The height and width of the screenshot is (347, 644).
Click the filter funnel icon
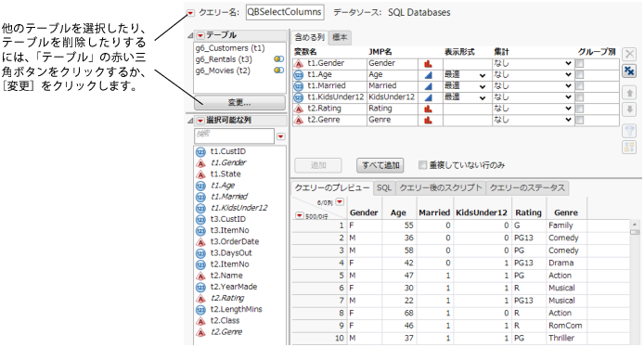(629, 132)
